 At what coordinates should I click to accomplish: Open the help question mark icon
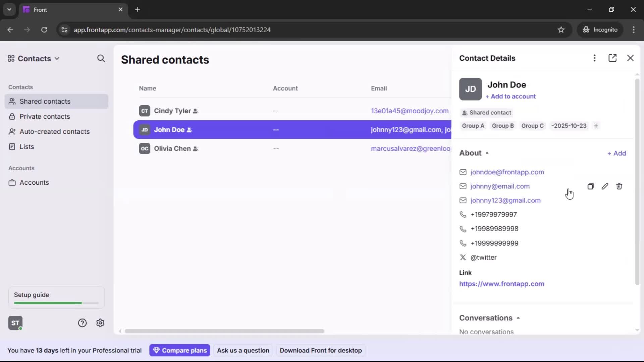82,323
